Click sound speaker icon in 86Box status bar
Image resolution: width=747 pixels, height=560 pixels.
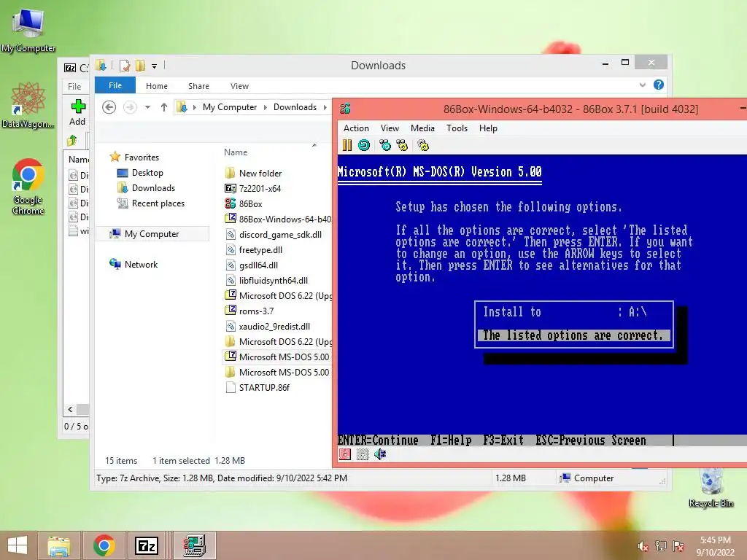pyautogui.click(x=379, y=454)
